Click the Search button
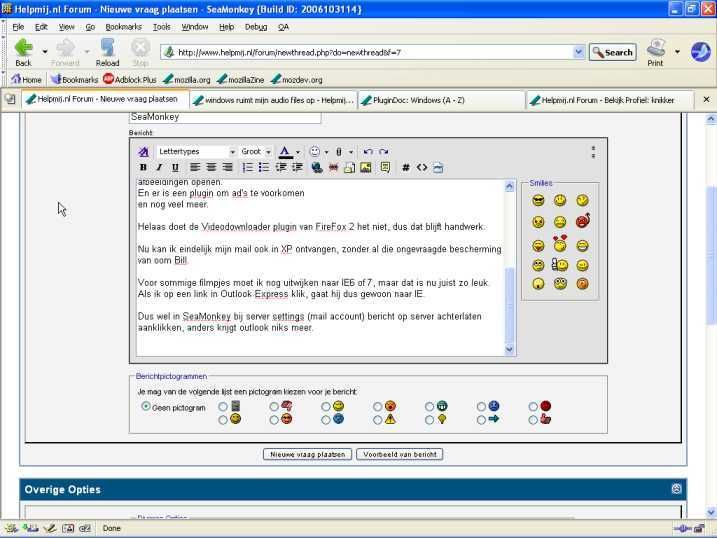 click(613, 53)
